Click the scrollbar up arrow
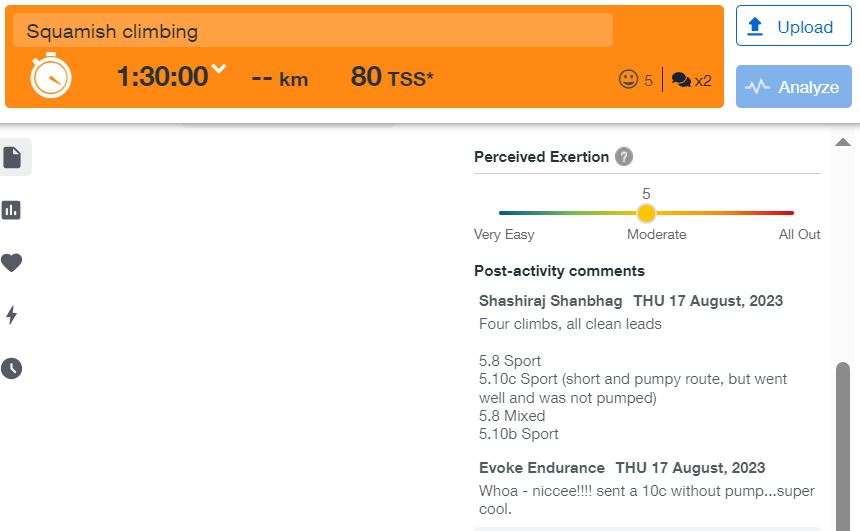860x531 pixels. click(x=842, y=143)
